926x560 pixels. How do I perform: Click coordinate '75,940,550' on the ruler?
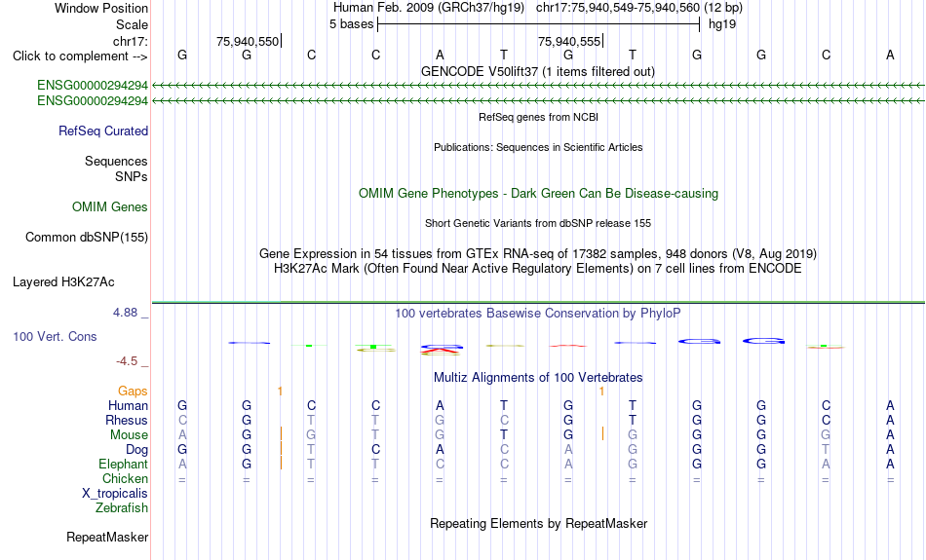click(248, 41)
